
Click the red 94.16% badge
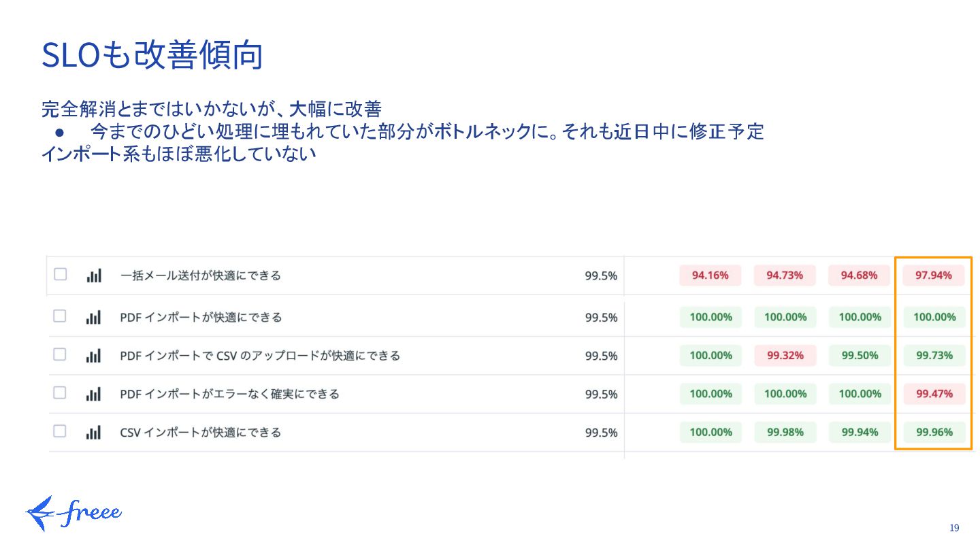coord(710,275)
